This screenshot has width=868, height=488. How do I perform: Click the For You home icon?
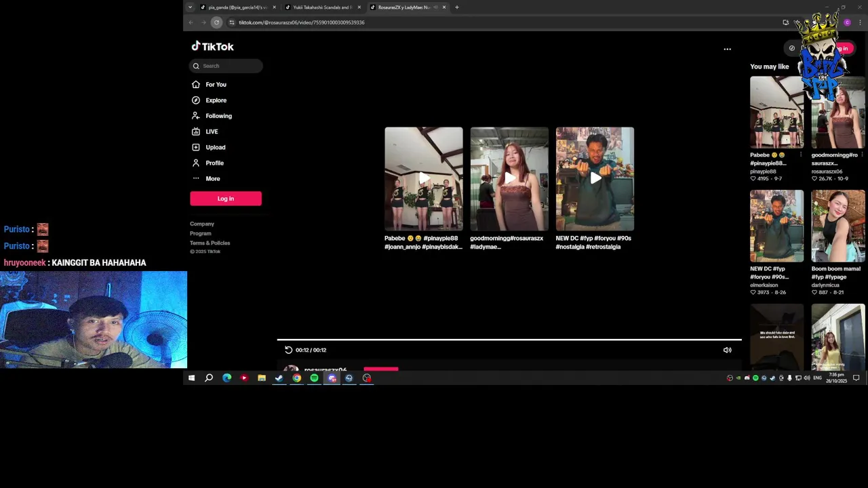coord(196,85)
